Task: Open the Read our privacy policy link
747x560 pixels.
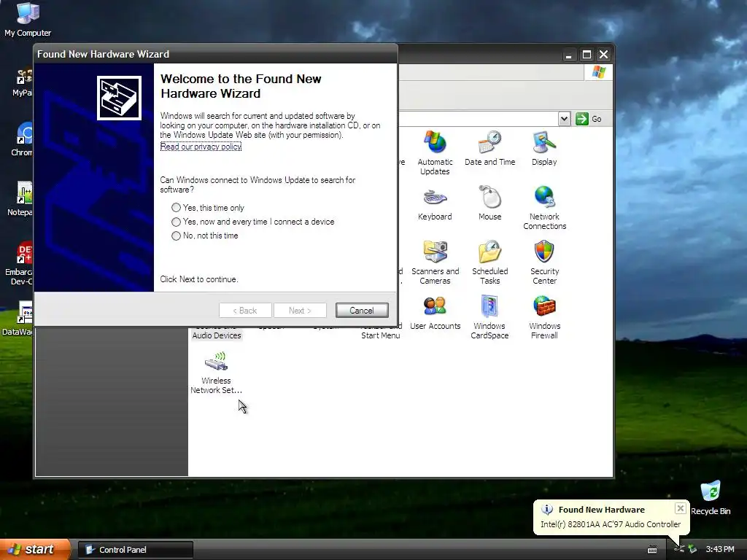Action: (x=201, y=147)
